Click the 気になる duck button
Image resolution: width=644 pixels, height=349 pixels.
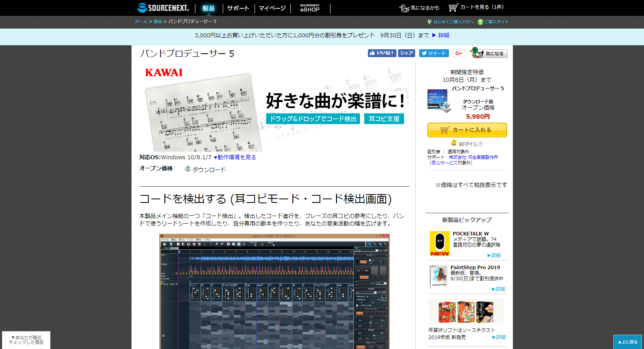488,53
